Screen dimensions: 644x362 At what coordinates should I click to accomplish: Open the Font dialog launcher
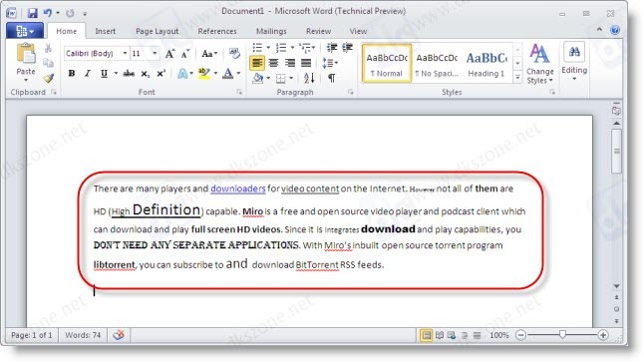pos(239,92)
